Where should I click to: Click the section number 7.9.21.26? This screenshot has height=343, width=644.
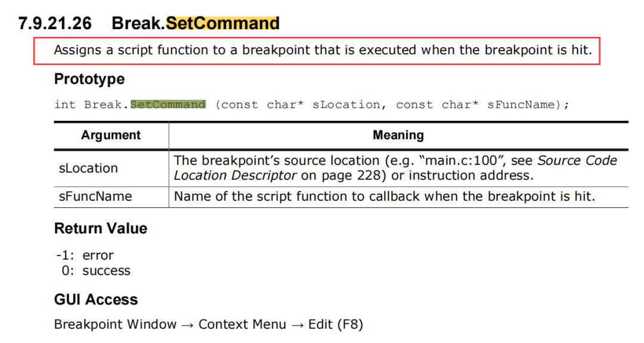point(55,23)
